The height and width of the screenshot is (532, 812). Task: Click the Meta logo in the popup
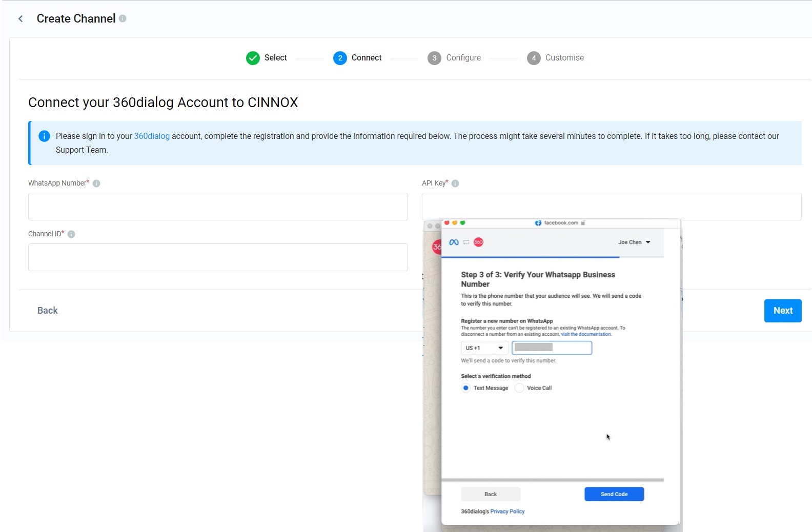[x=454, y=242]
